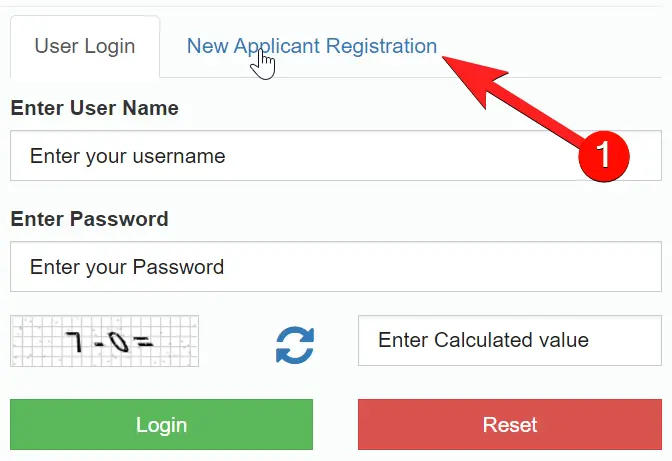Focus the Enter your Password field
Image resolution: width=672 pixels, height=461 pixels.
[336, 266]
